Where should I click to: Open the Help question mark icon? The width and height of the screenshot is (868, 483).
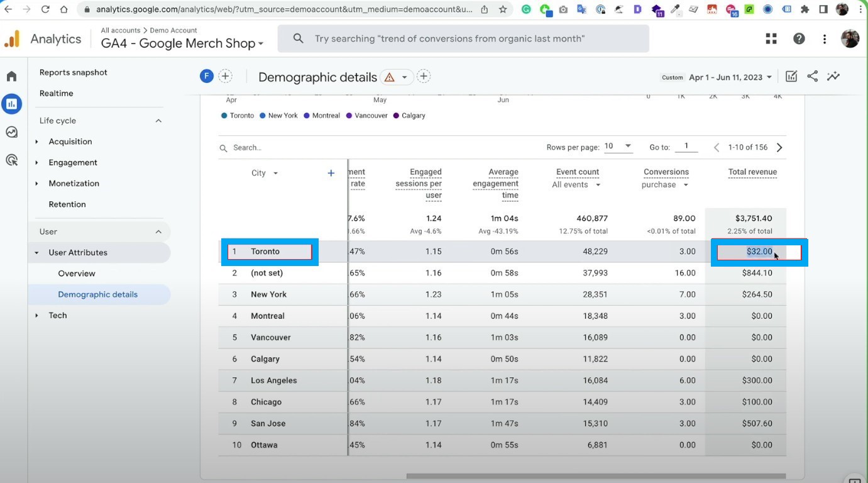pos(799,38)
